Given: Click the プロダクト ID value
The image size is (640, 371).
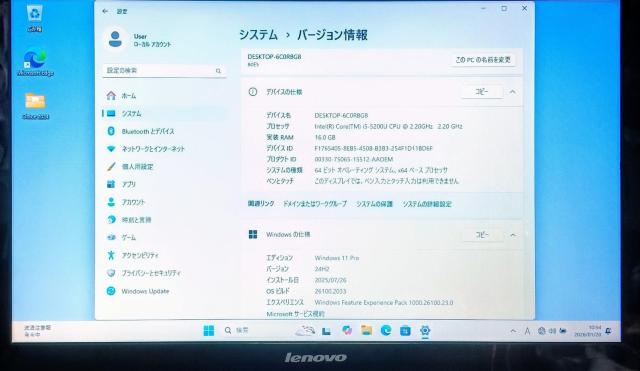Looking at the screenshot, I should pyautogui.click(x=354, y=160).
